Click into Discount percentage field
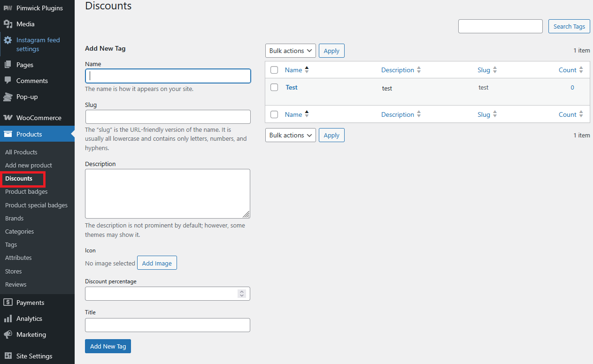 [168, 294]
